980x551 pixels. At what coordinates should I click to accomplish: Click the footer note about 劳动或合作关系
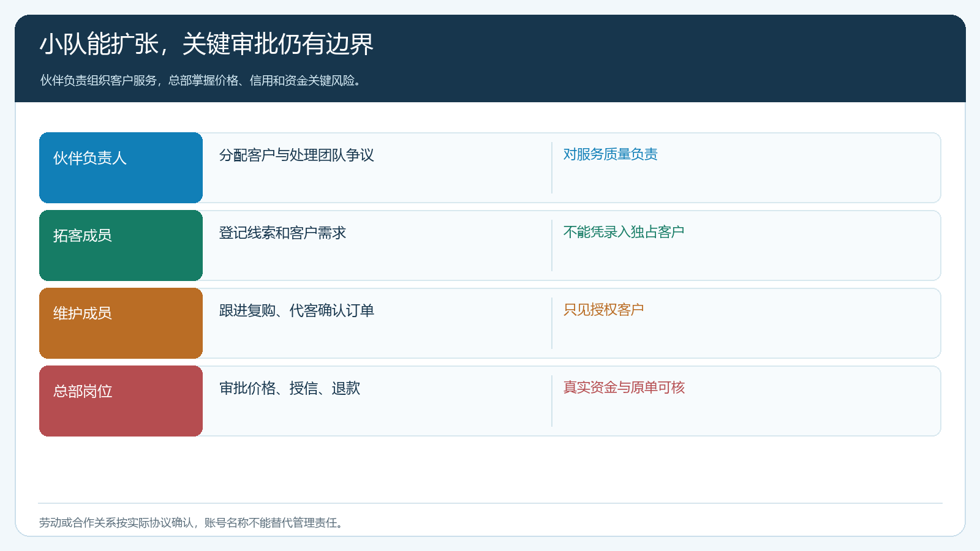coord(192,523)
